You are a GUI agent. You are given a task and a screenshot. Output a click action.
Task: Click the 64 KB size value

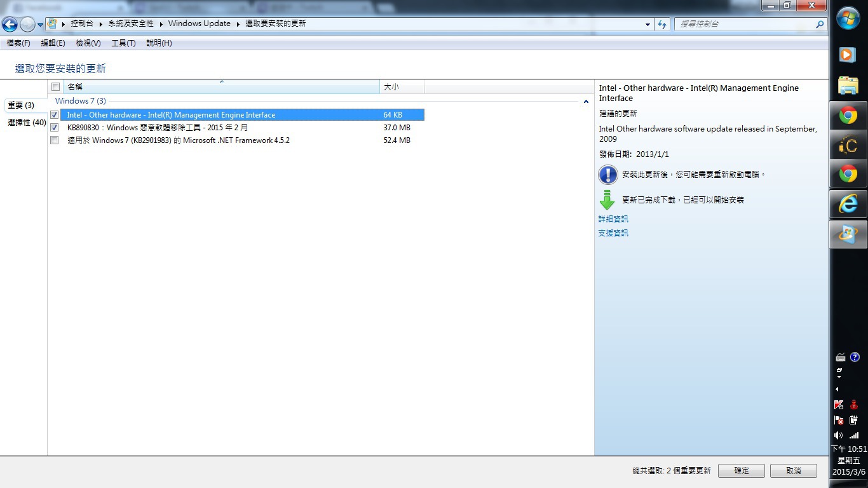point(393,115)
